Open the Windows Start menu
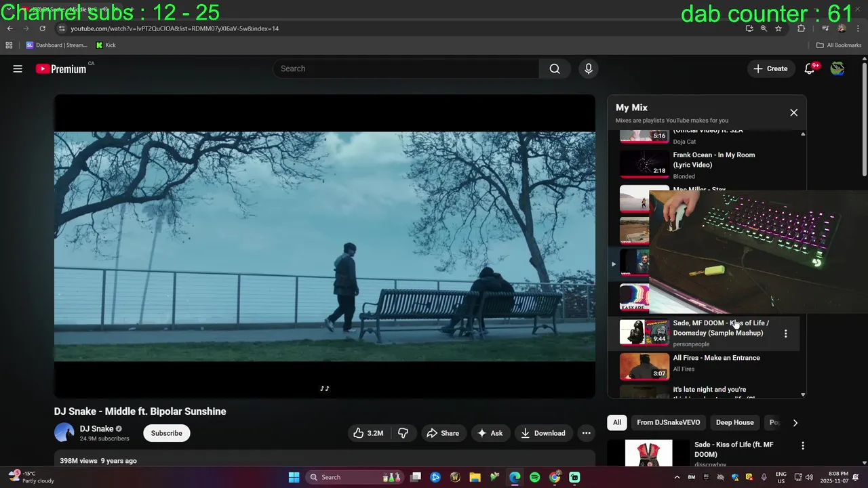 pos(294,477)
